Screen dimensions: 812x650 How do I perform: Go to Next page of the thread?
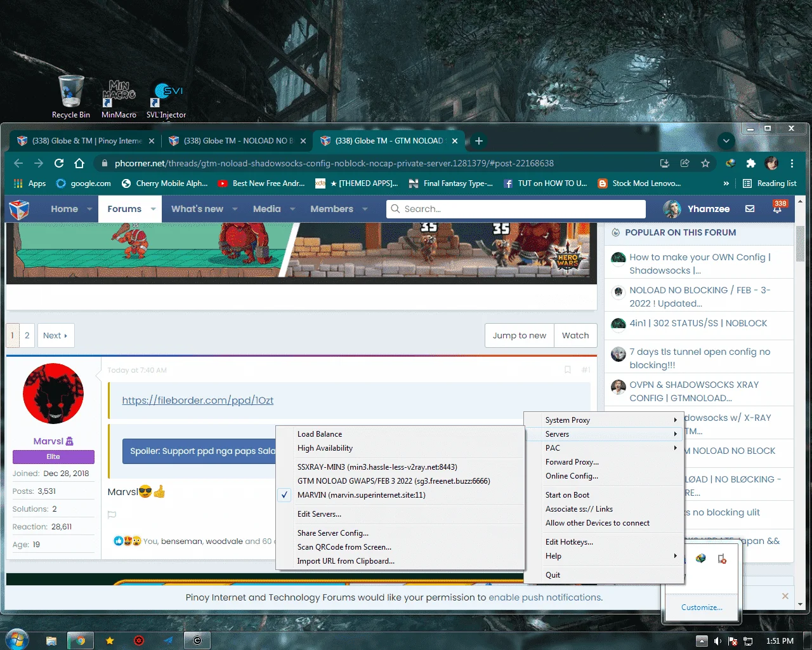(x=55, y=336)
